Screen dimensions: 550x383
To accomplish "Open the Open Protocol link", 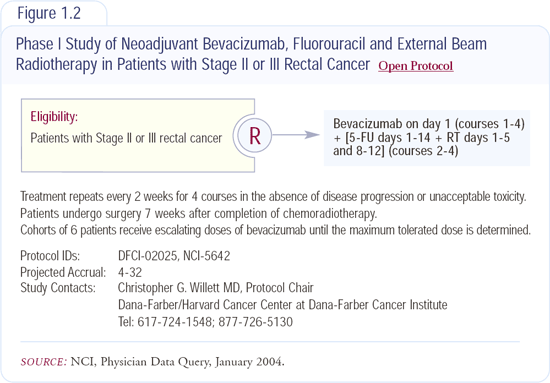I will [416, 66].
